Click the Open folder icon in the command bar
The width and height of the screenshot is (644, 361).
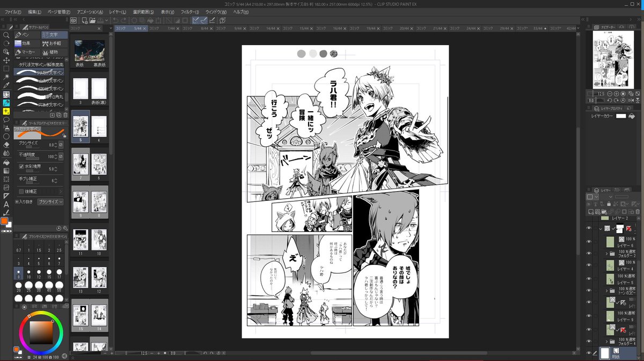coord(93,20)
